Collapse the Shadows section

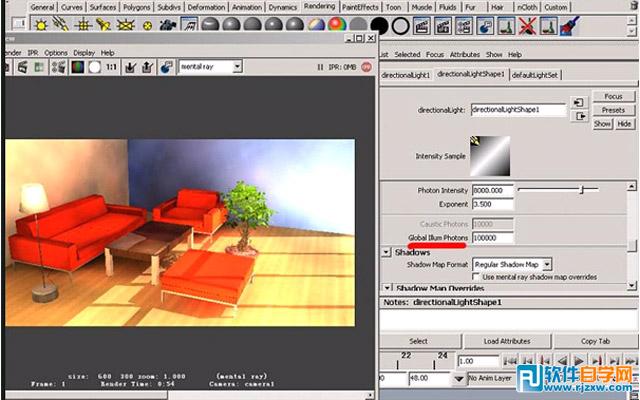(x=386, y=252)
